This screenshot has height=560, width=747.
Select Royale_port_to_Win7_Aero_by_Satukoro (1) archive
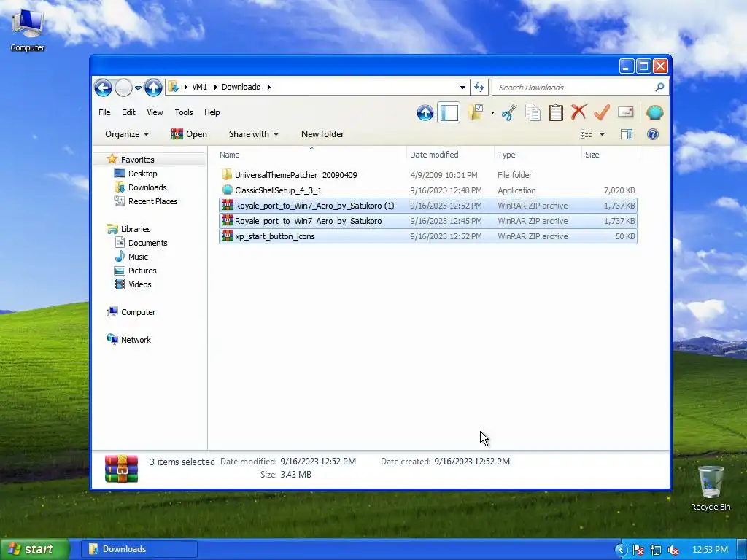click(427, 206)
